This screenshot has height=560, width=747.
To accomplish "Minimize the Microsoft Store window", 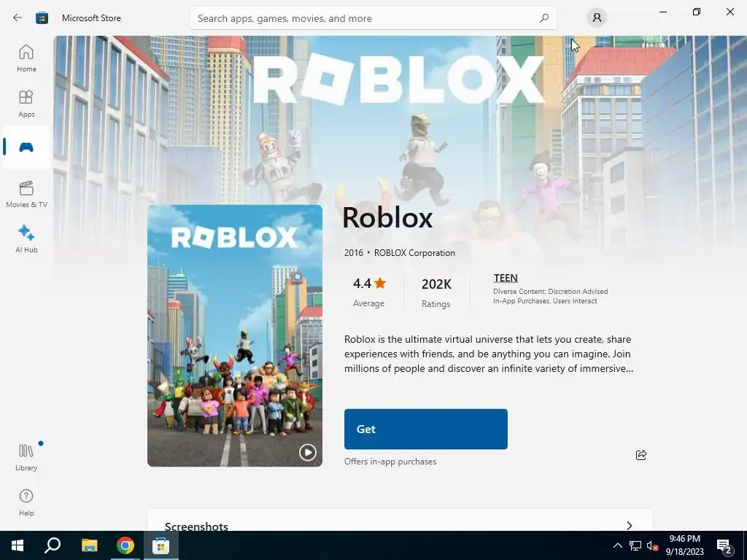I will click(662, 12).
